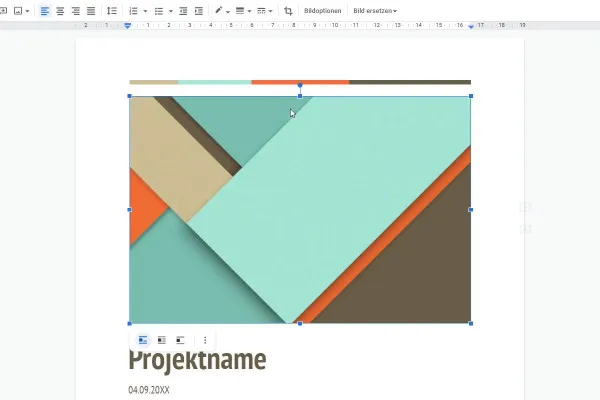Click the insert image icon
The image size is (600, 400).
[x=18, y=11]
